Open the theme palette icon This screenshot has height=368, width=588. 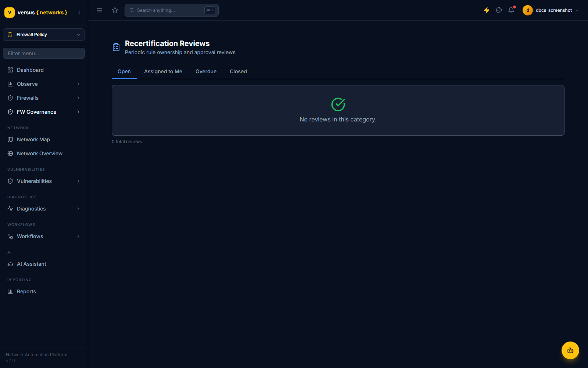[x=499, y=10]
